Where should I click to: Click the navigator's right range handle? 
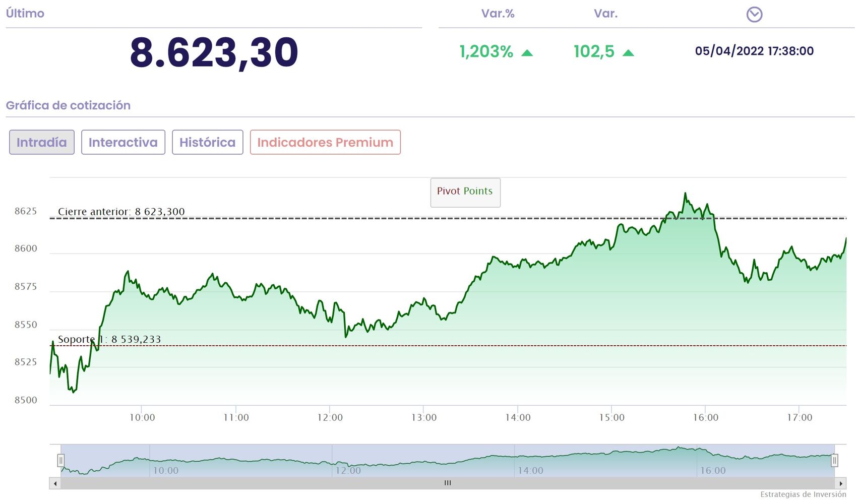(x=834, y=460)
